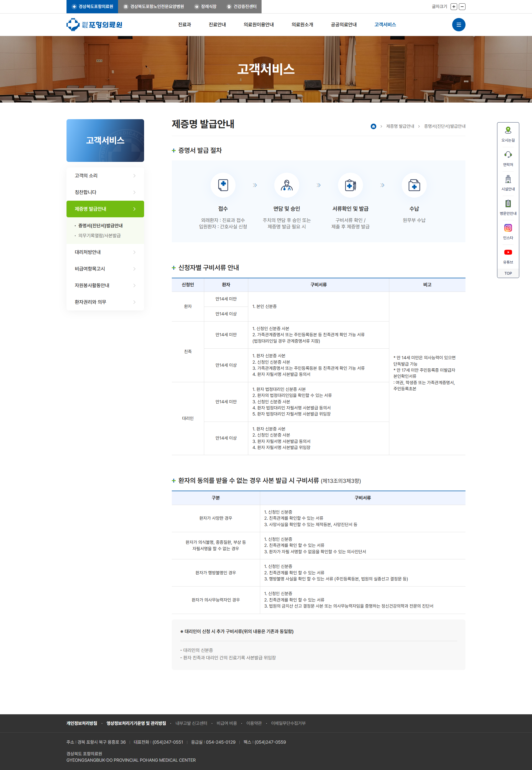The height and width of the screenshot is (770, 532).
Task: Click the Pohang Medical Center logo
Action: (x=94, y=25)
